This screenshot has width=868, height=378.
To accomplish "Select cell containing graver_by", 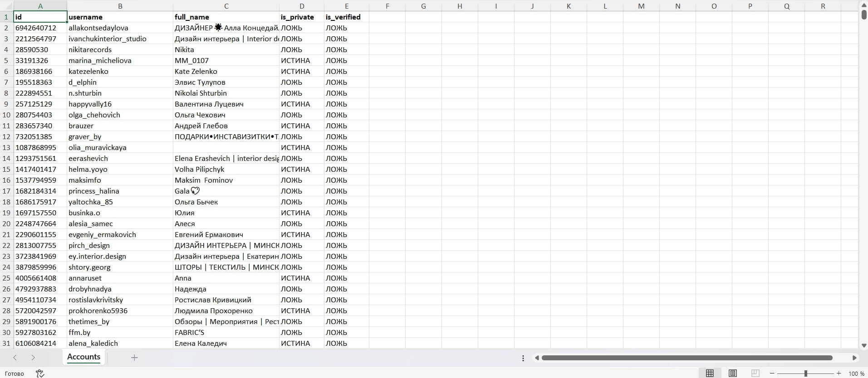I will point(120,136).
